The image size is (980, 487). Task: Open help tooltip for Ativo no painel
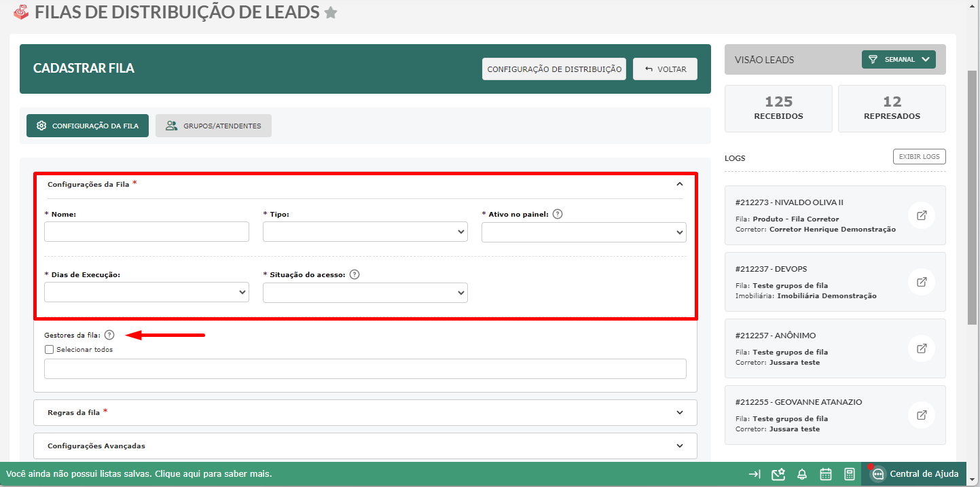(558, 214)
